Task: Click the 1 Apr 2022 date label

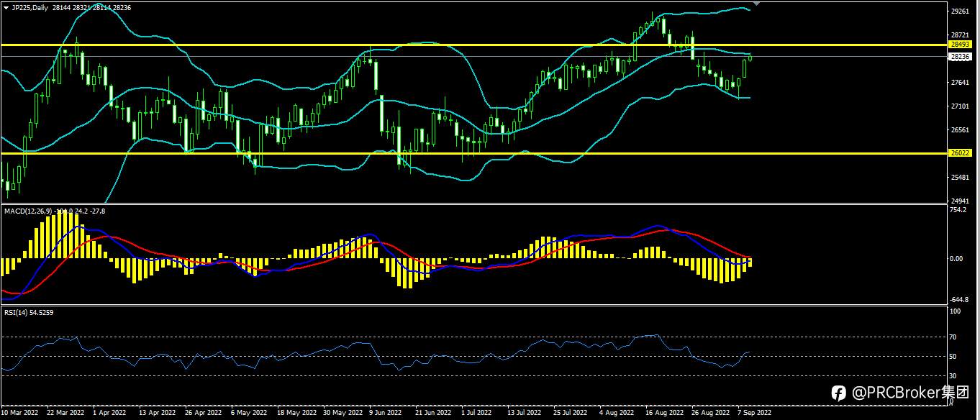Action: click(x=111, y=414)
